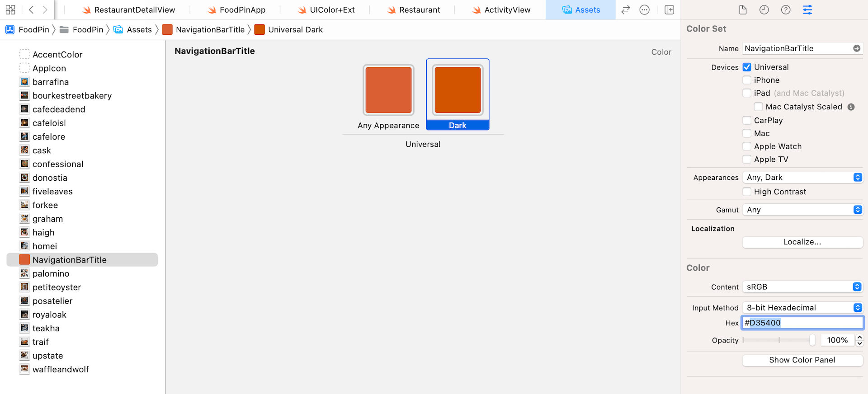
Task: Click the Localize... button
Action: tap(802, 242)
